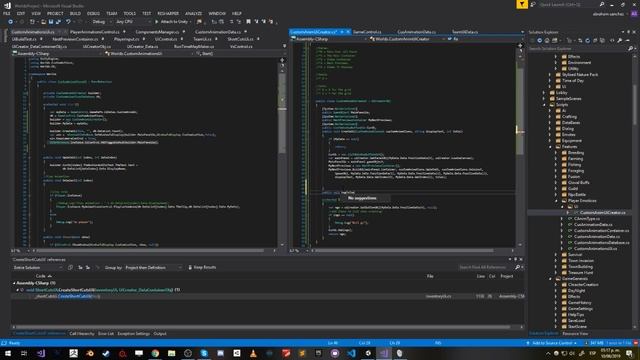Expand the Environment folder
The height and width of the screenshot is (360, 640).
(x=556, y=62)
